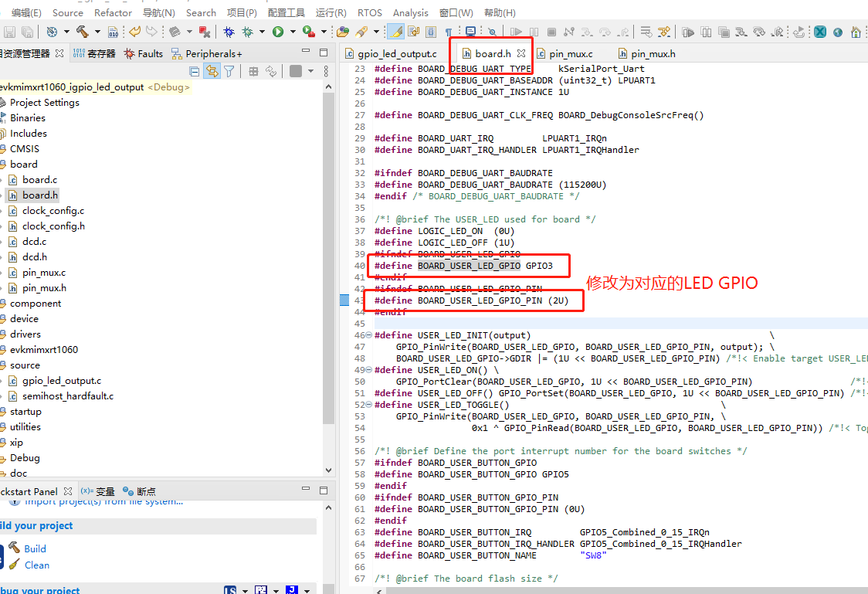Click the Step Over debug icon
This screenshot has height=594, width=868.
(x=605, y=32)
